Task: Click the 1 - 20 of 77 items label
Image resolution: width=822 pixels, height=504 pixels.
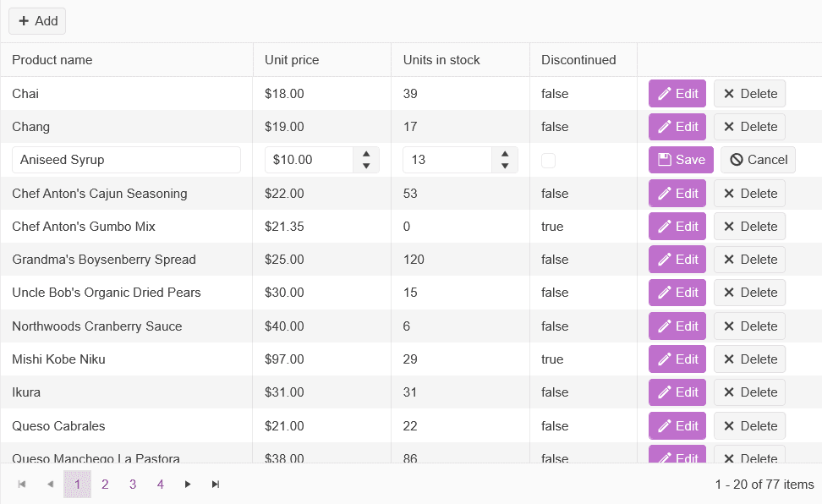Action: coord(764,484)
